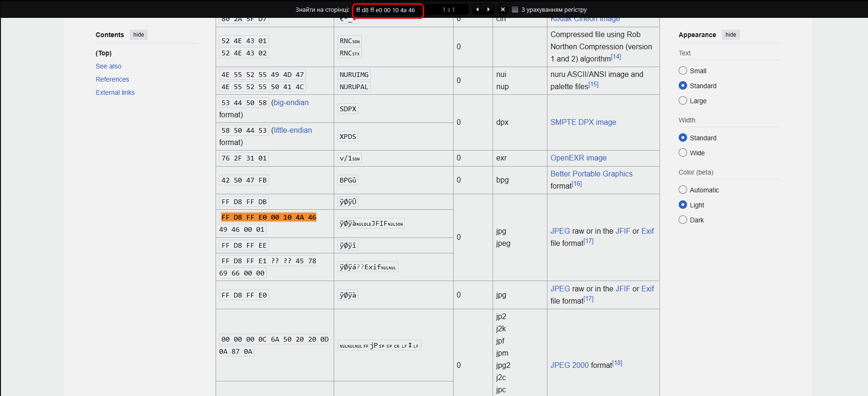Switch color mode to Dark

683,220
